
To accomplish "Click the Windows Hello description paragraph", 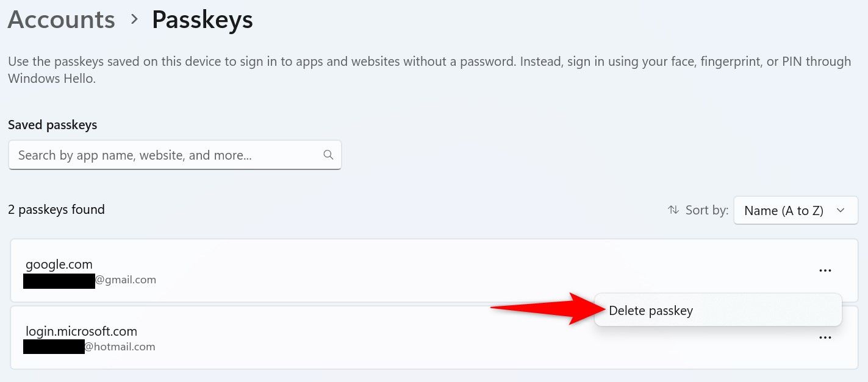I will point(427,69).
